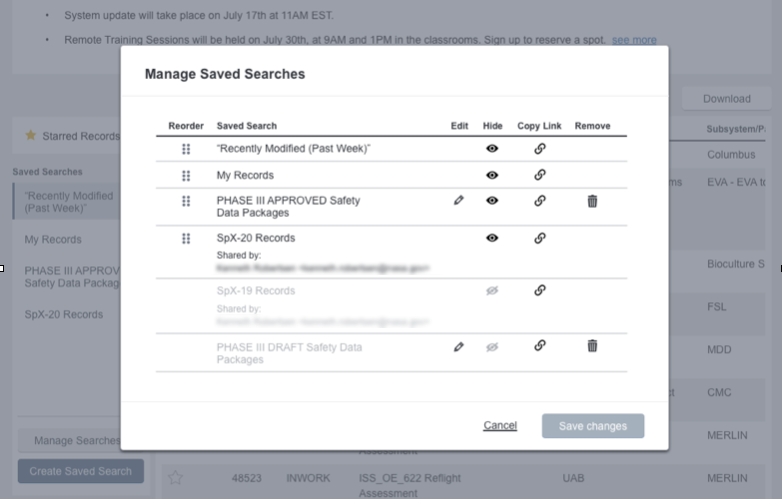Open the "see more" announcements link

coord(634,40)
